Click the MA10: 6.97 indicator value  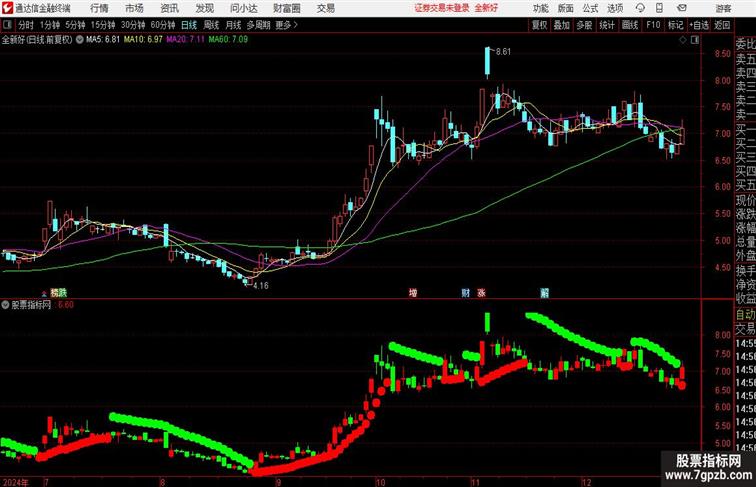point(143,40)
